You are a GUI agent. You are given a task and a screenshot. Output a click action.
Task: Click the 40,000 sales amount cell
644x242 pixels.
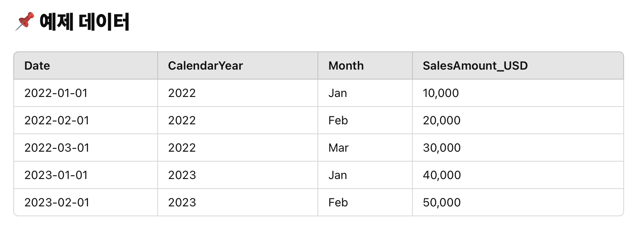point(442,175)
